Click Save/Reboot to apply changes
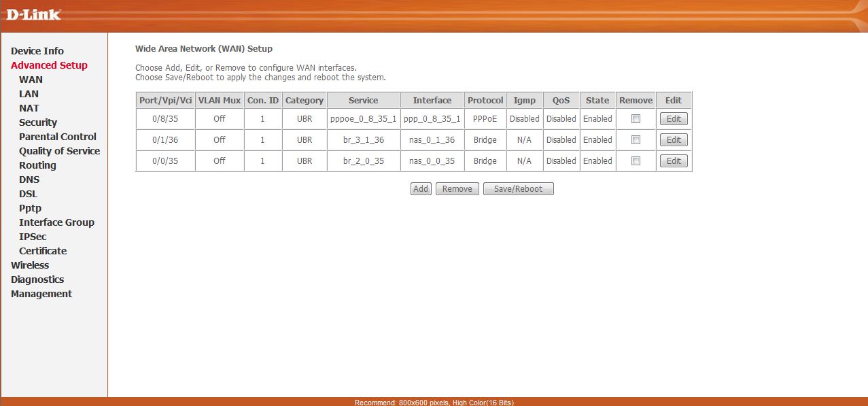 (518, 189)
